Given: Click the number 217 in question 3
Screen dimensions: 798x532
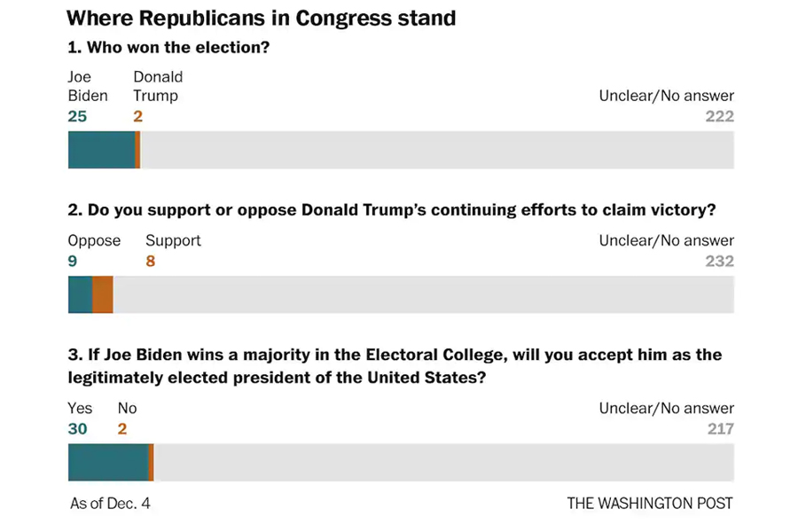Looking at the screenshot, I should point(721,428).
